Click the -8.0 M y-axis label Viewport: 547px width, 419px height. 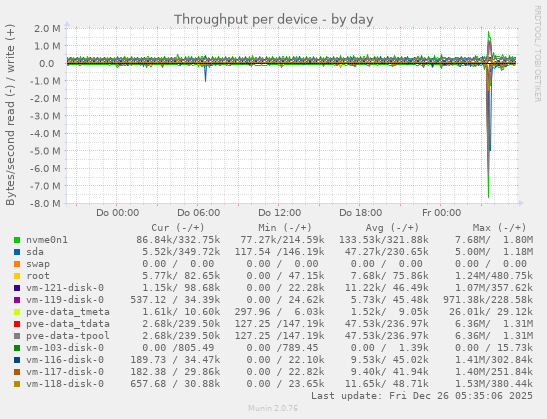45,203
